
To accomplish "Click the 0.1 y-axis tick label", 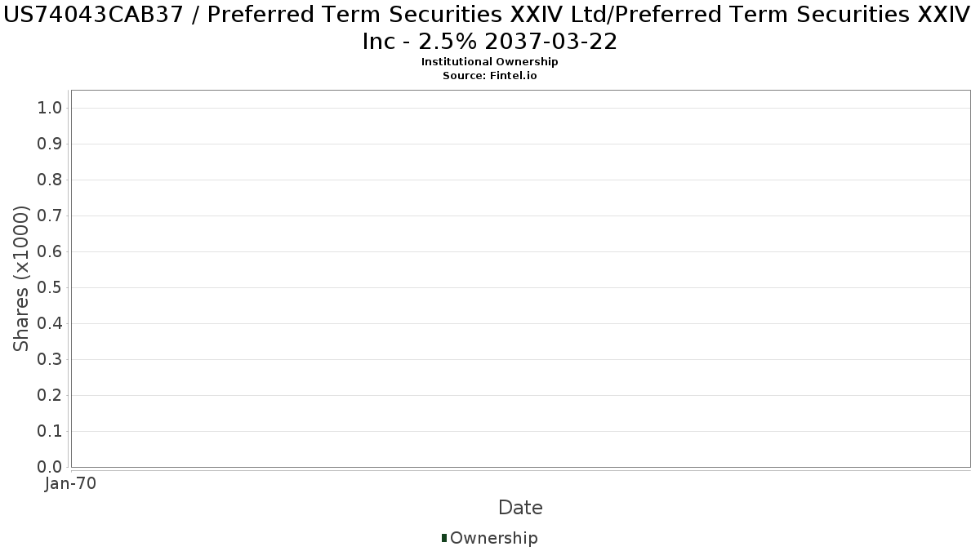I will click(x=51, y=432).
